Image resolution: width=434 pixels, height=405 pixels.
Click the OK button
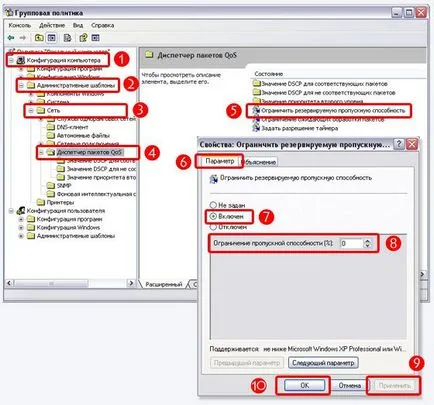(x=304, y=385)
